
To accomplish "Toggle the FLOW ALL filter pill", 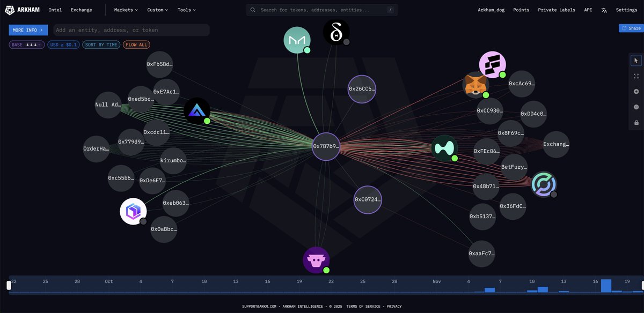I will pos(136,44).
